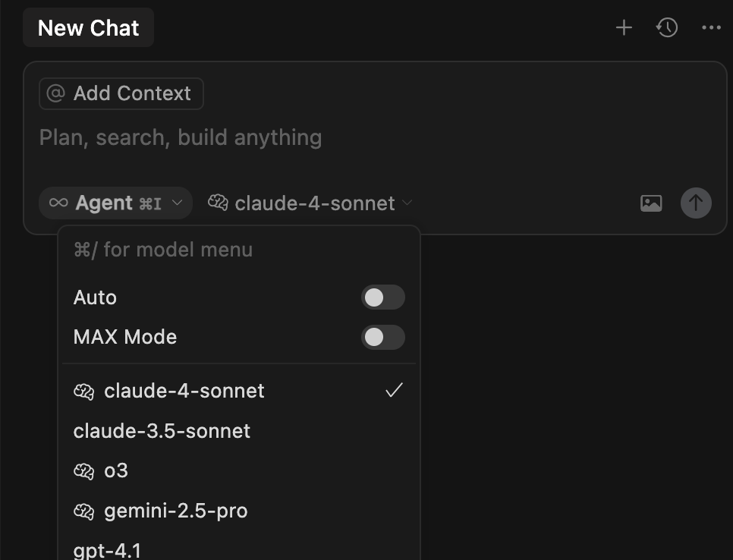
Task: Open the three-dots more options menu
Action: [x=711, y=27]
